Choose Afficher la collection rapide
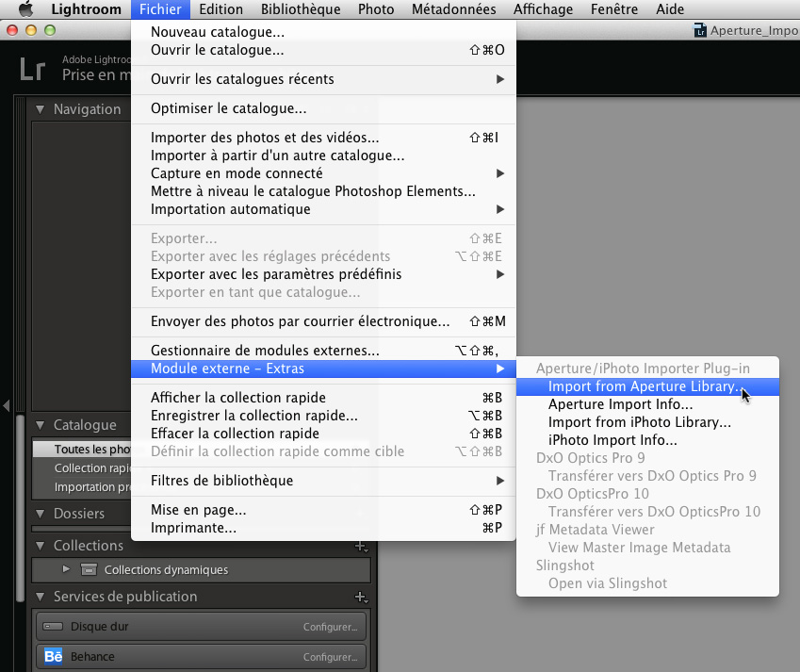The image size is (800, 672). pyautogui.click(x=323, y=398)
